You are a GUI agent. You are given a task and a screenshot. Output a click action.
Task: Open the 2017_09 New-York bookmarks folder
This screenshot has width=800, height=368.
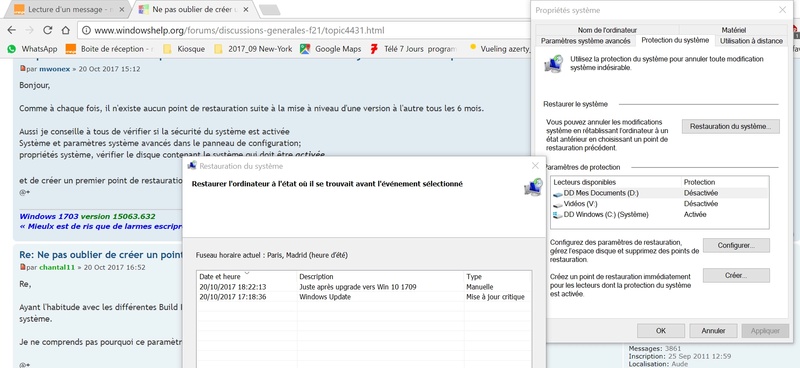pyautogui.click(x=253, y=49)
